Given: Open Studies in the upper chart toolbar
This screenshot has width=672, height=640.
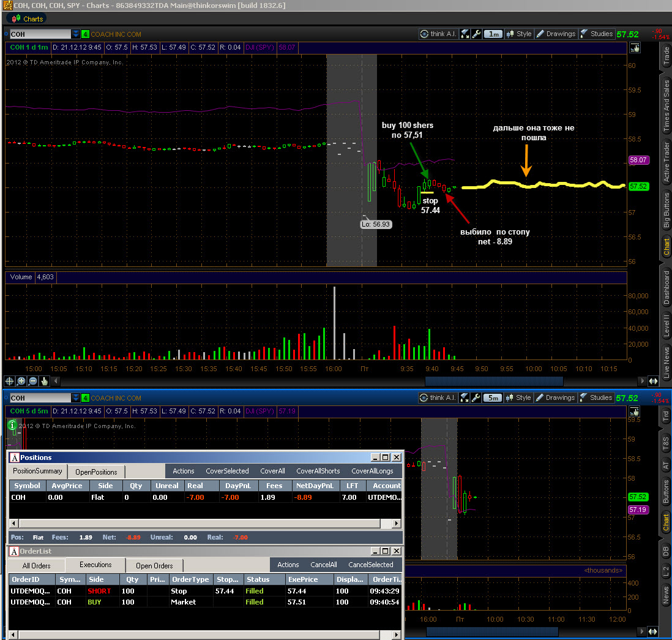Looking at the screenshot, I should [x=597, y=34].
